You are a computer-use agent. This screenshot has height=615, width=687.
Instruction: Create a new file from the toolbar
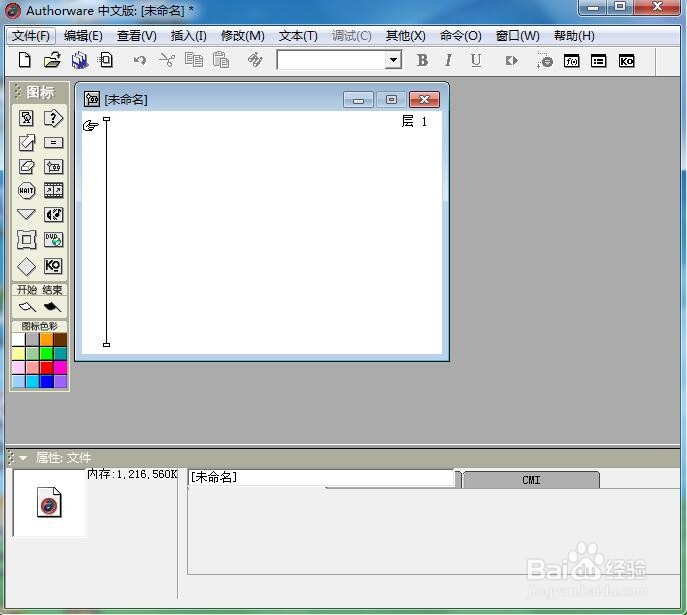[25, 60]
